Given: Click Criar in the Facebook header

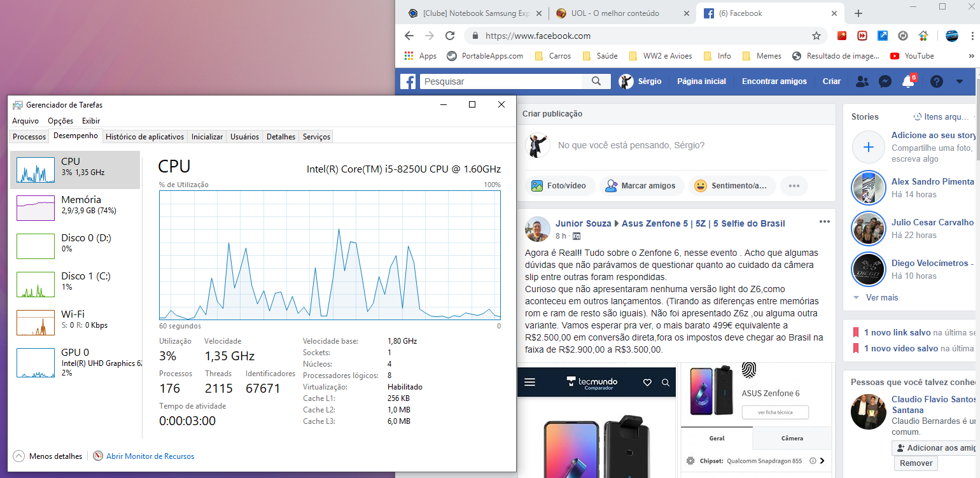Looking at the screenshot, I should coord(832,81).
